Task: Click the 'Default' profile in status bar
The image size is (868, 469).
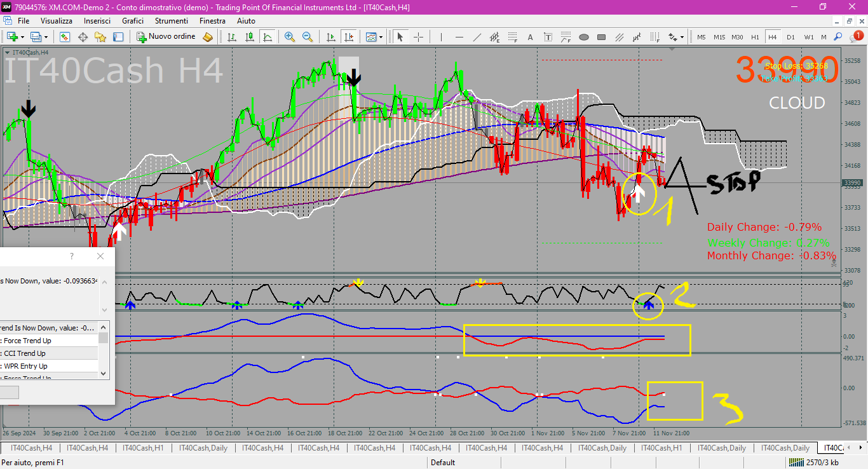Action: [443, 463]
